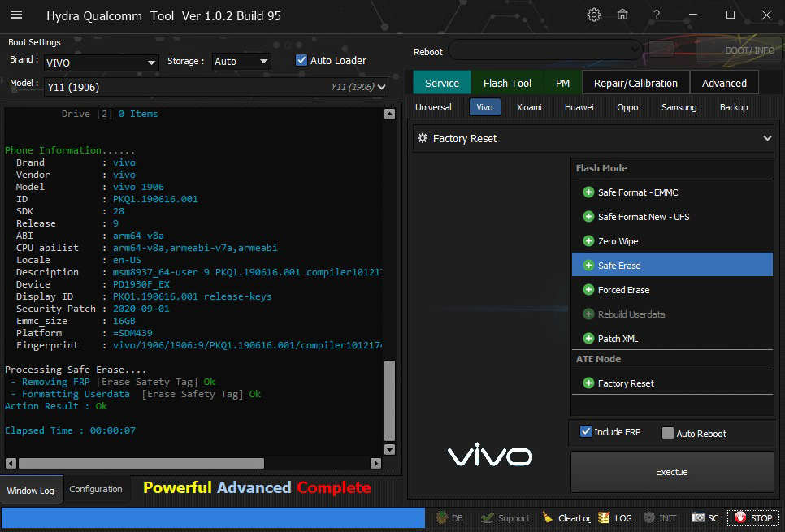The image size is (785, 532).
Task: Open settings gear in title bar
Action: coord(594,15)
